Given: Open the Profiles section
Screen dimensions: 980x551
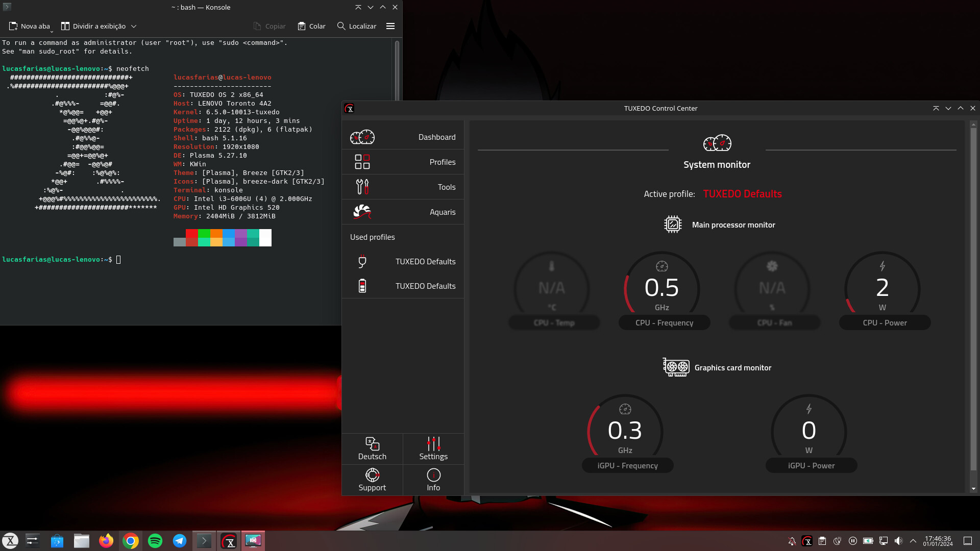Looking at the screenshot, I should click(403, 162).
